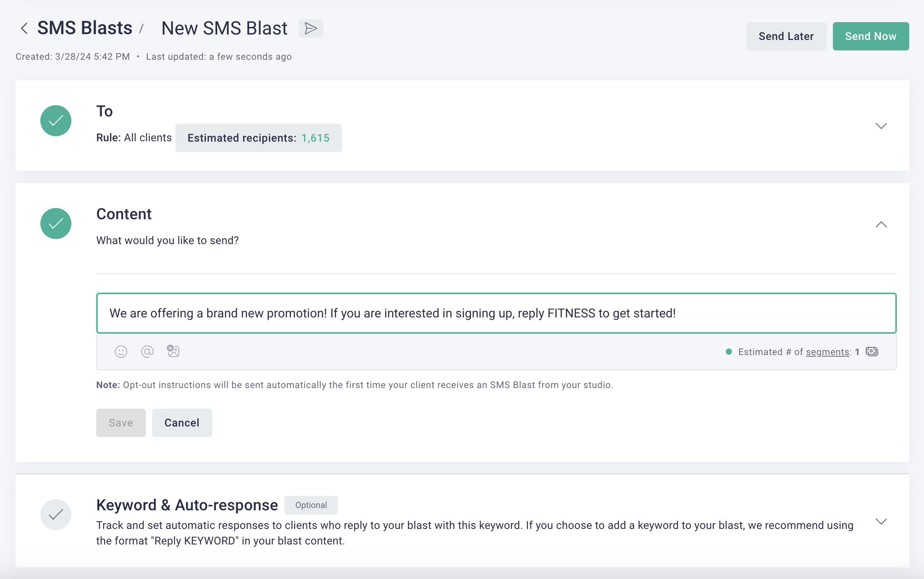Open the segments link

pyautogui.click(x=827, y=352)
